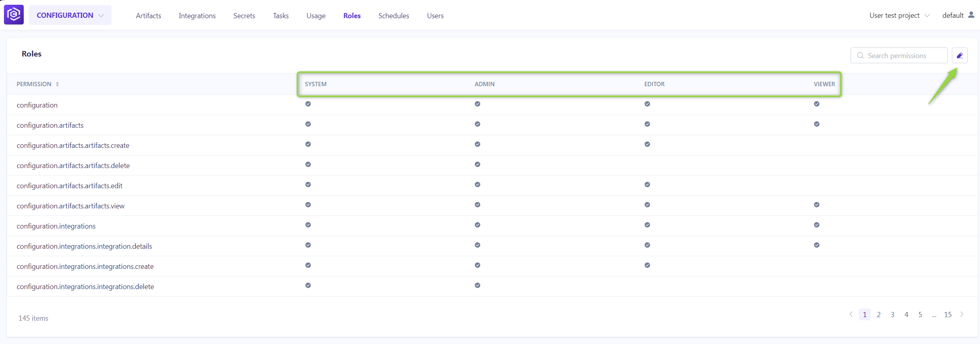This screenshot has width=980, height=344.
Task: Open the Integrations tab
Action: click(197, 16)
